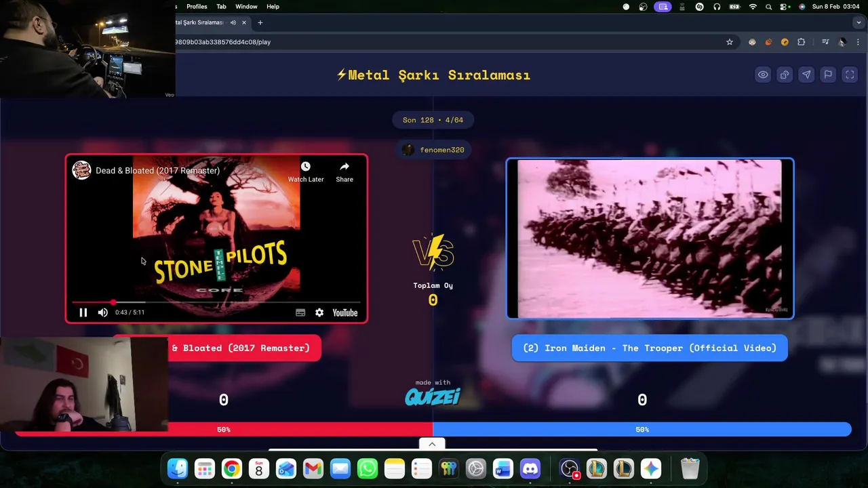Close the Metal Şarkı Sıralaması tab
868x488 pixels.
point(244,22)
